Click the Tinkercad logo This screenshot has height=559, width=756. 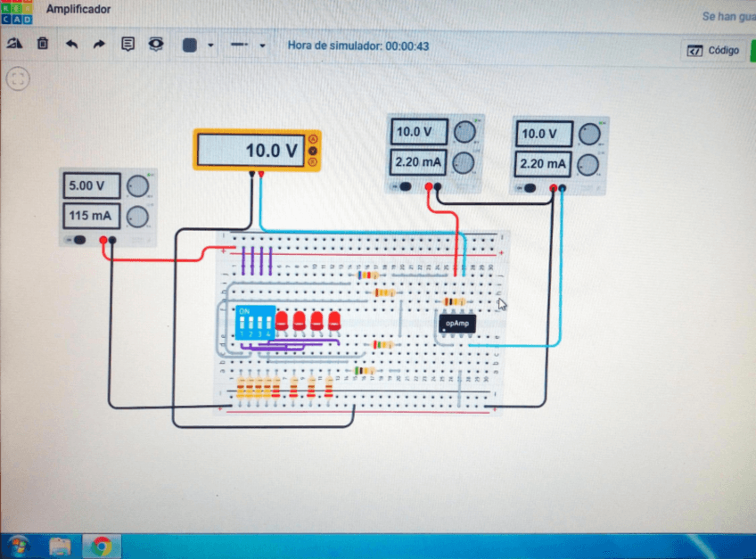point(14,12)
